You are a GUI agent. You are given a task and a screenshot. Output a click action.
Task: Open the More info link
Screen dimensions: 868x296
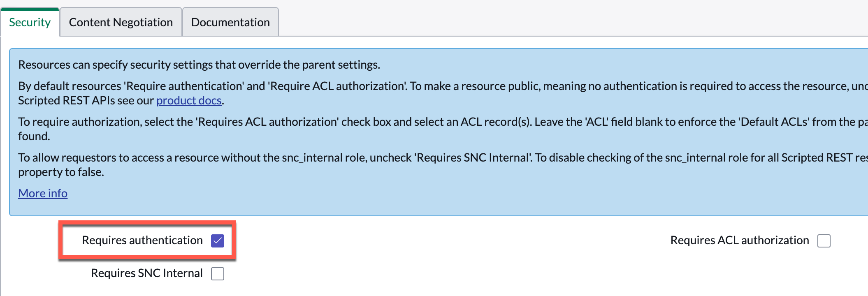(x=43, y=193)
